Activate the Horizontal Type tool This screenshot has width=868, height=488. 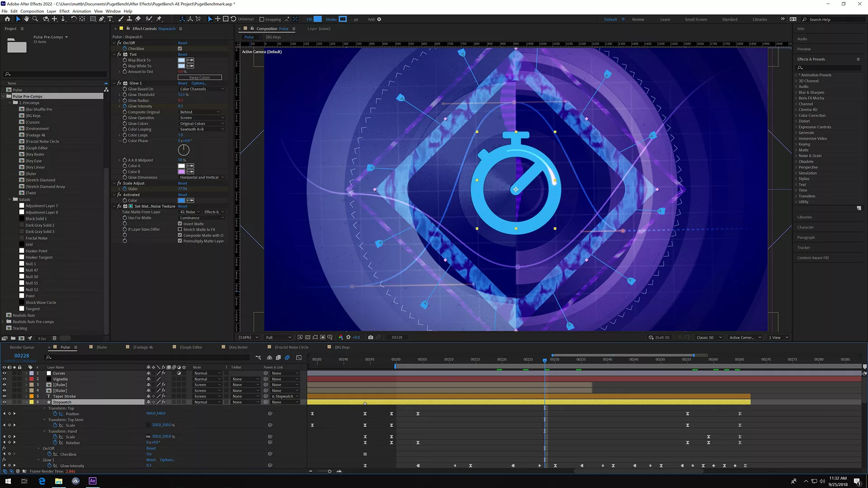(110, 19)
